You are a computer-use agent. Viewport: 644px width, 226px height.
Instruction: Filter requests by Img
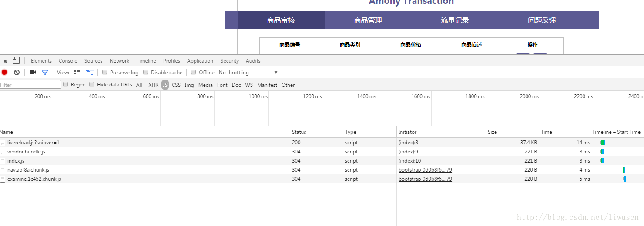click(189, 85)
